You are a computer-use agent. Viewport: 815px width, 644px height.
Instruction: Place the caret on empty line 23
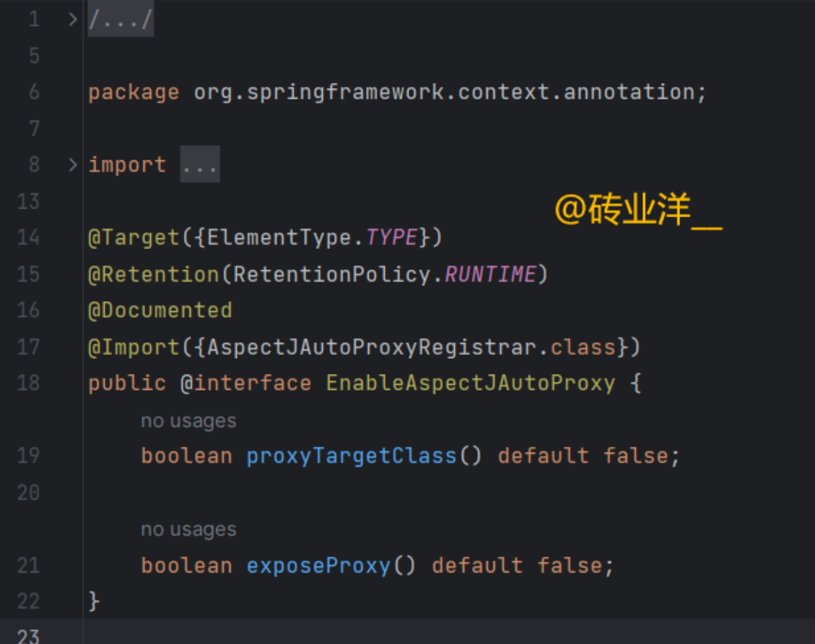[x=289, y=635]
